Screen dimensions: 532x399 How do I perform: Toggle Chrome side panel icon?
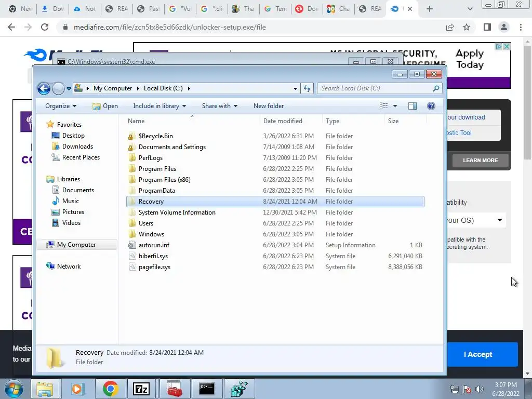pyautogui.click(x=487, y=27)
